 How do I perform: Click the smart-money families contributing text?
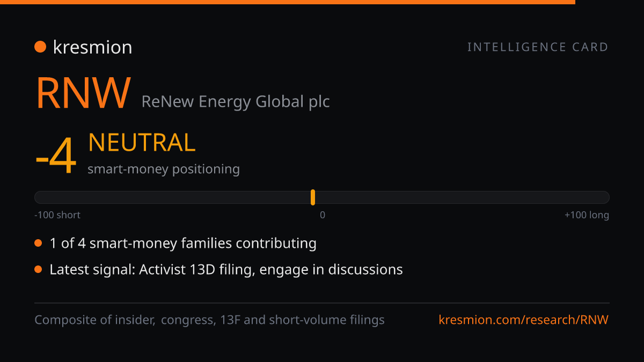183,243
